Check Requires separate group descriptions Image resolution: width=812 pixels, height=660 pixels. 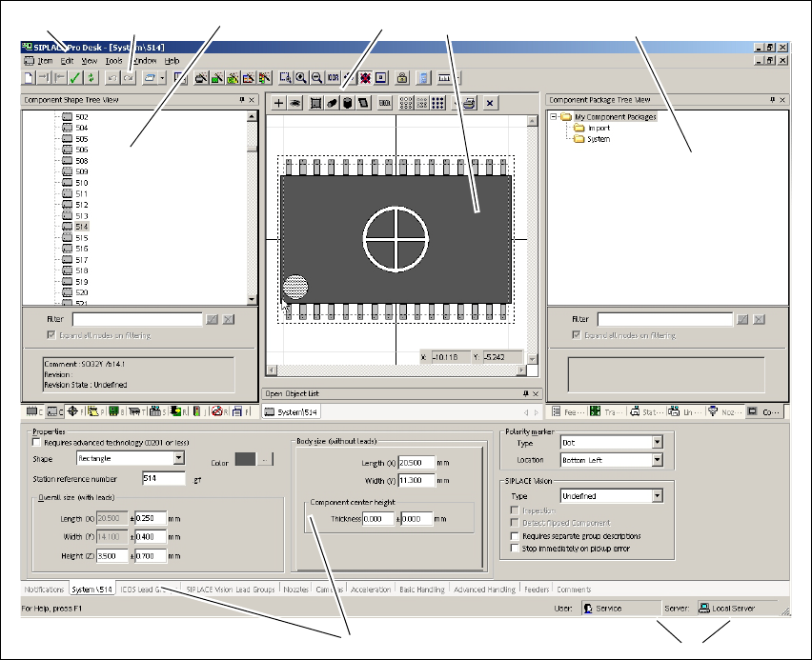[x=516, y=536]
